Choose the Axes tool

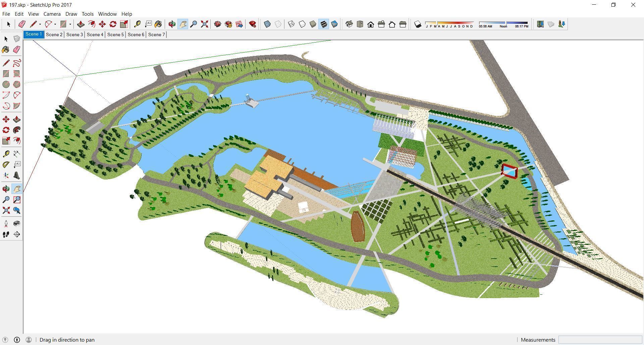(x=6, y=176)
